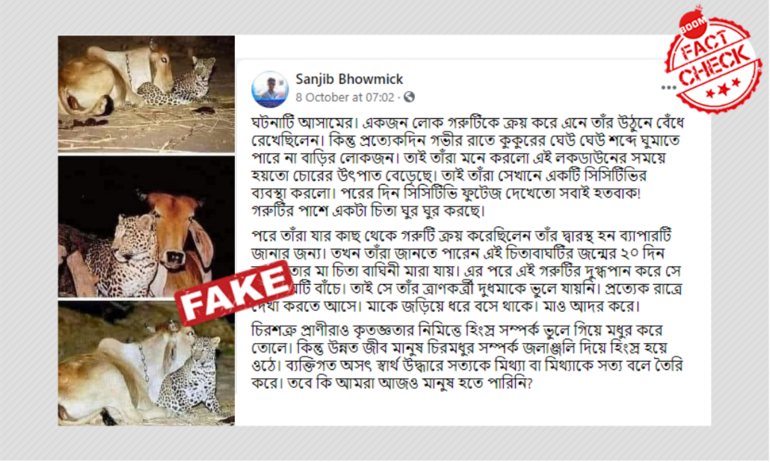Screen dimensions: 770x462
Task: Open Sanjib Bhowmick's profile picture
Action: tap(270, 89)
